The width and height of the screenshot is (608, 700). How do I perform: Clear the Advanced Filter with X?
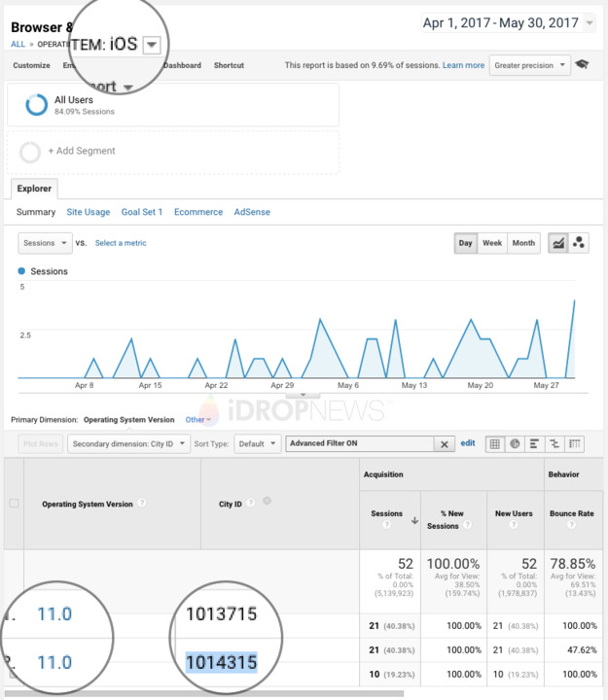[444, 444]
